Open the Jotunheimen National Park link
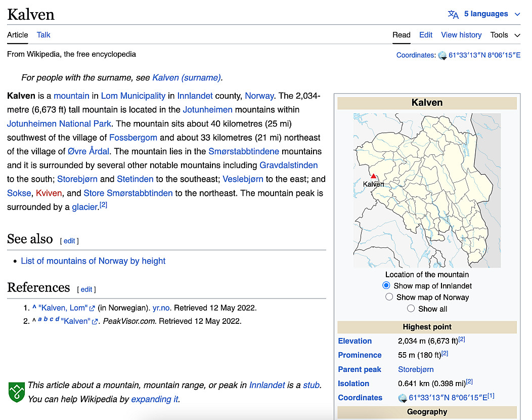The image size is (532, 420). (59, 123)
